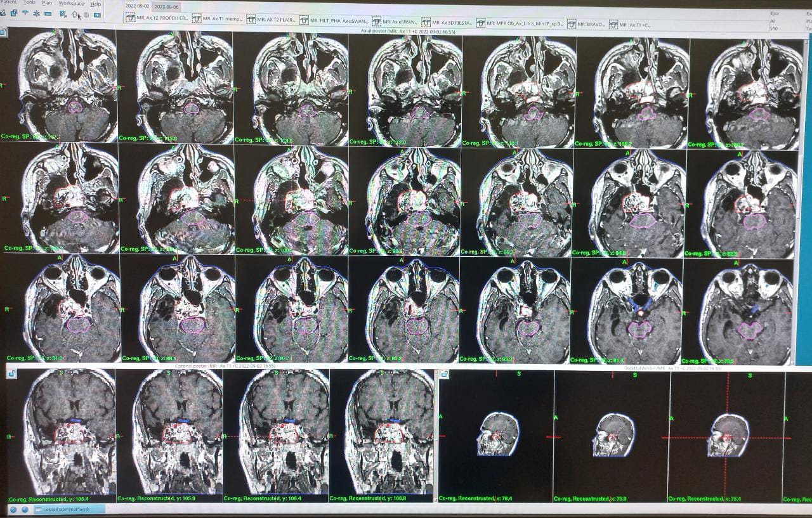The width and height of the screenshot is (812, 518).
Task: Click the Leksell GammaPlan taskbar button
Action: coord(70,509)
